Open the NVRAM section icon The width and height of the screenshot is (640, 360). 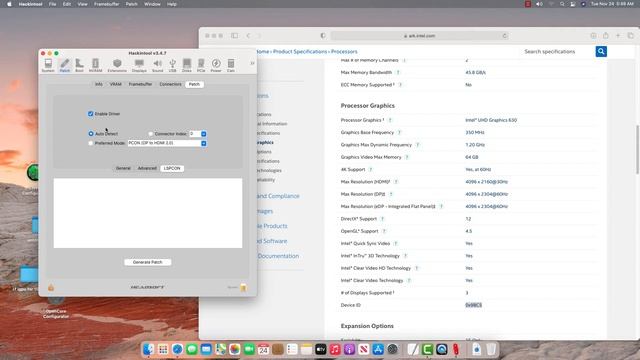96,65
